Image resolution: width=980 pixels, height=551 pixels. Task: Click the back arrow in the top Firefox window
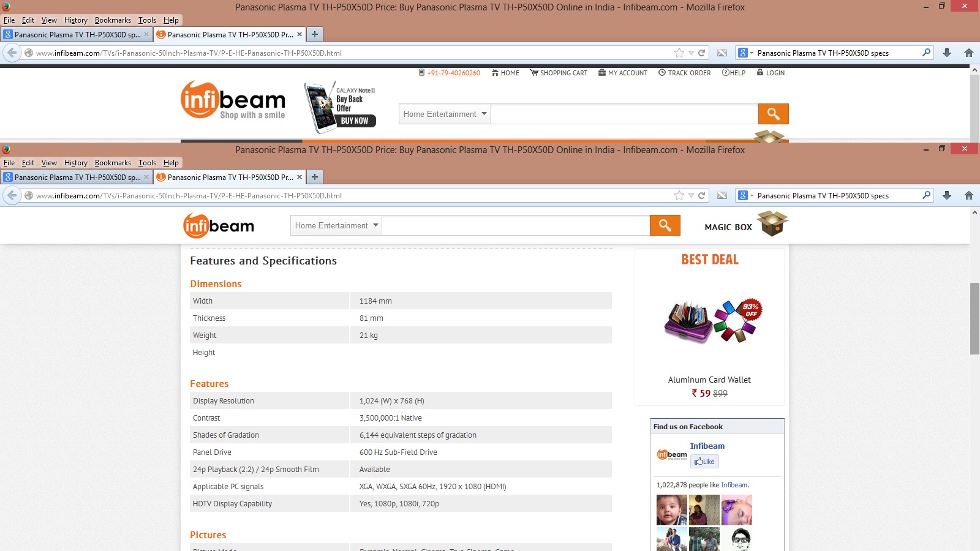12,53
